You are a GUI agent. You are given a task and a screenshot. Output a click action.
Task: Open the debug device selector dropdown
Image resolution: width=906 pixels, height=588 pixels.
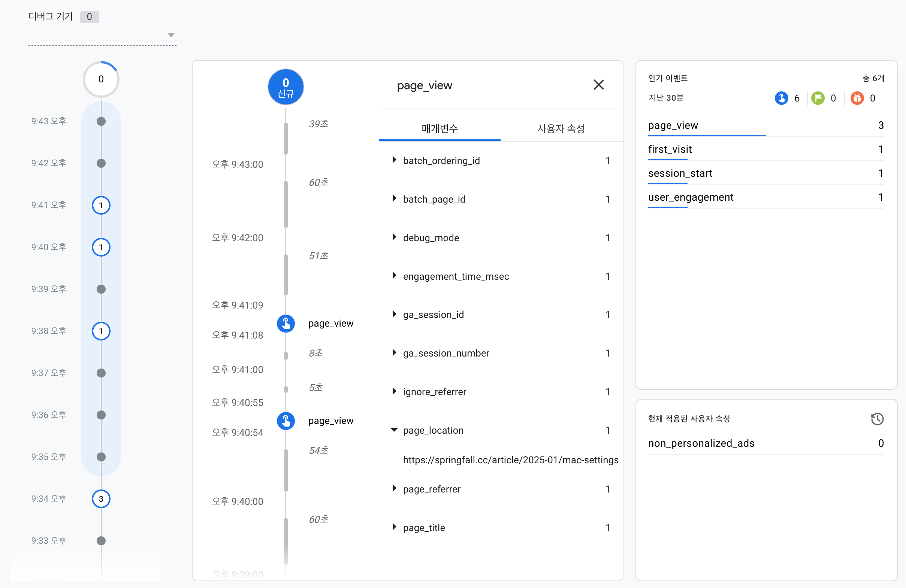tap(171, 34)
